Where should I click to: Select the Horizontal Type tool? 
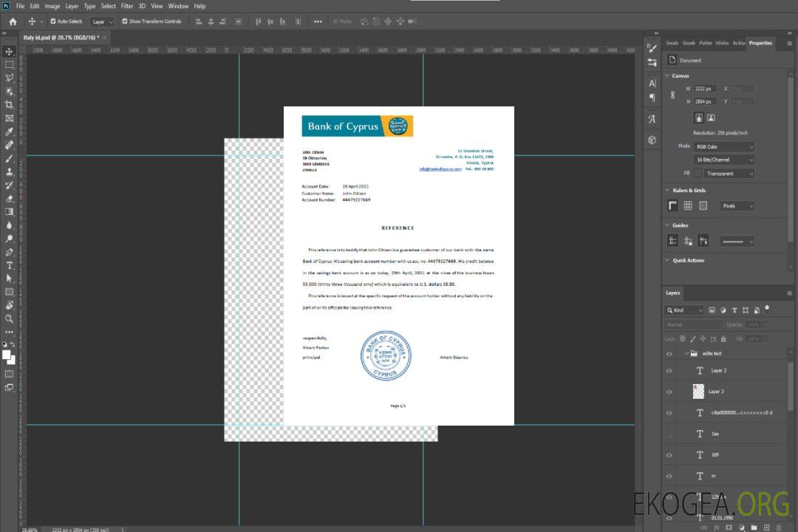click(x=9, y=265)
